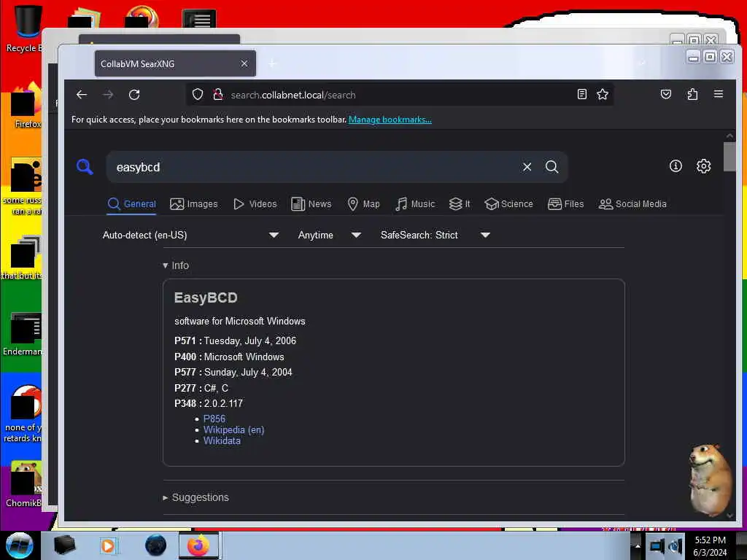Open SearXNG preferences gear icon
747x560 pixels.
pos(704,166)
